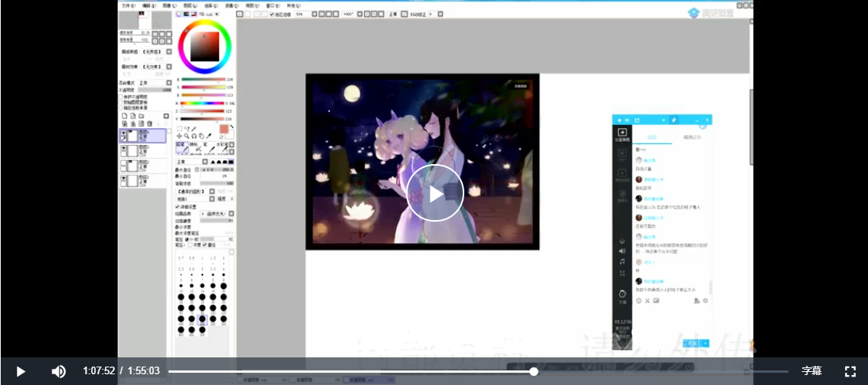Image resolution: width=868 pixels, height=385 pixels.
Task: Select the 水彩笔 watercolor brush
Action: tap(222, 146)
